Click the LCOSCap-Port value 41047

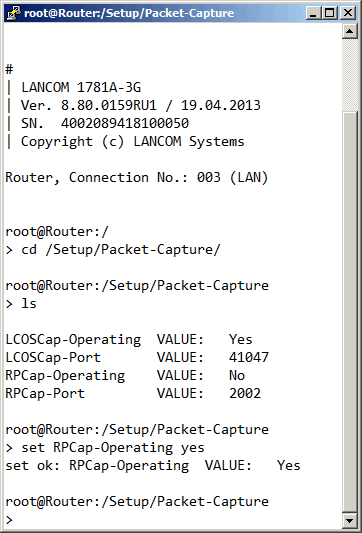pos(249,357)
